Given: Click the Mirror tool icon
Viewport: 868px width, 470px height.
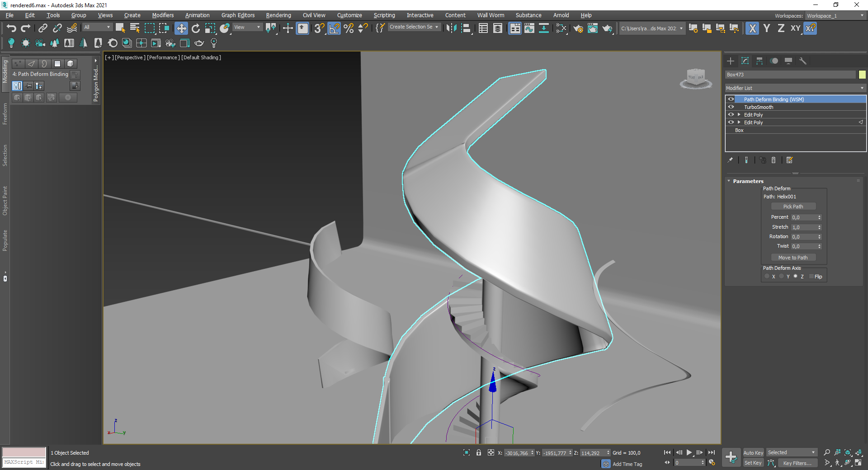Looking at the screenshot, I should (451, 28).
